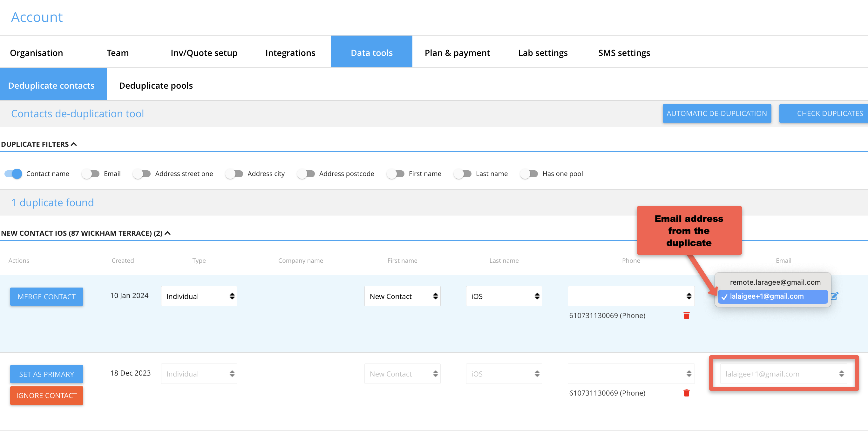The height and width of the screenshot is (448, 868).
Task: Enable the Email duplicate filter
Action: pos(91,173)
